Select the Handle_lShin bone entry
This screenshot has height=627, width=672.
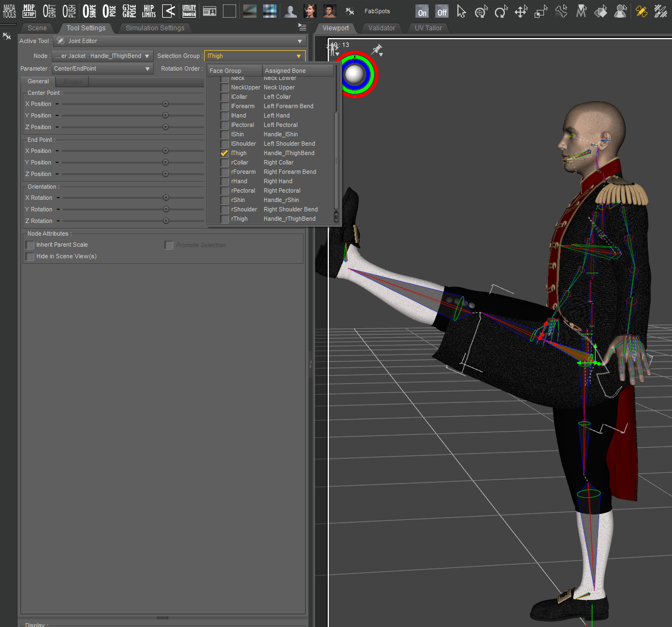coord(280,135)
